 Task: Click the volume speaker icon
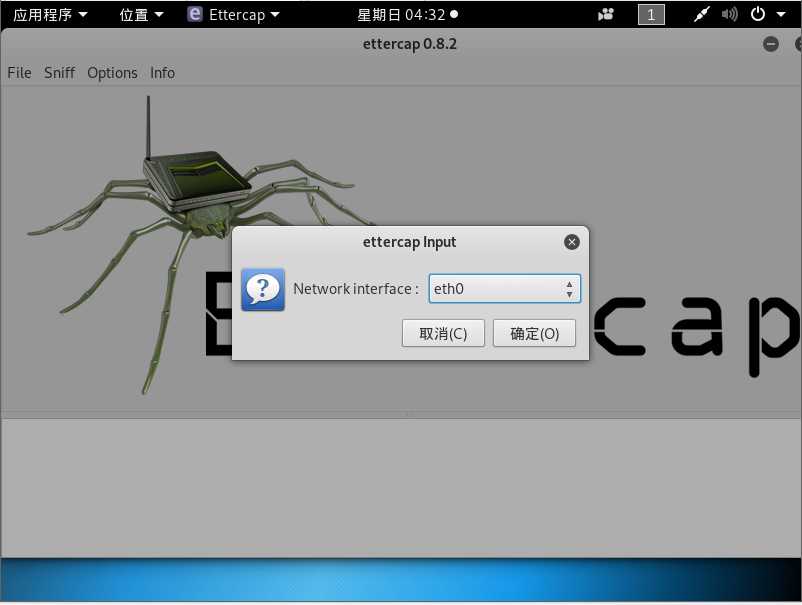(729, 14)
